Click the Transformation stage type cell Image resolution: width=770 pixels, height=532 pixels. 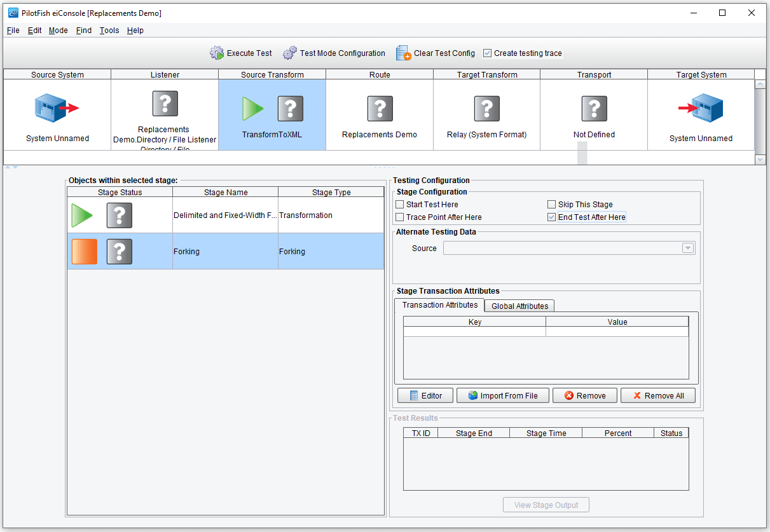pyautogui.click(x=331, y=215)
